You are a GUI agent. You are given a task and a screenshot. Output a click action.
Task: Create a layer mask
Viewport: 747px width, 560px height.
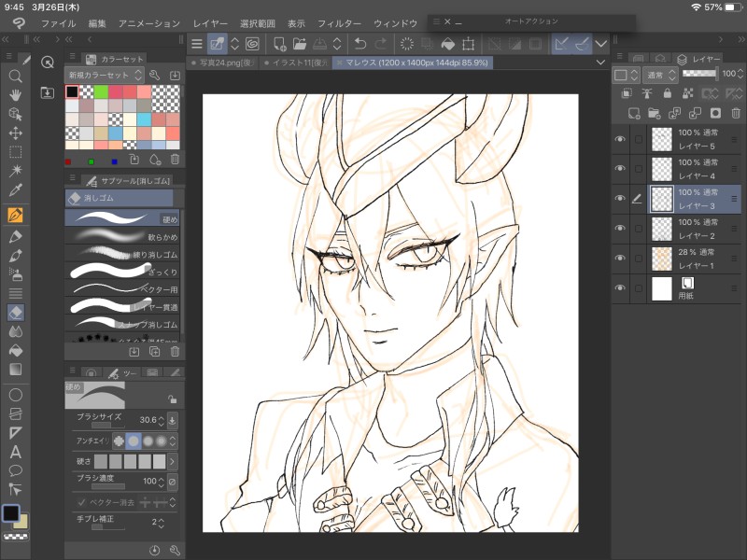[x=715, y=113]
